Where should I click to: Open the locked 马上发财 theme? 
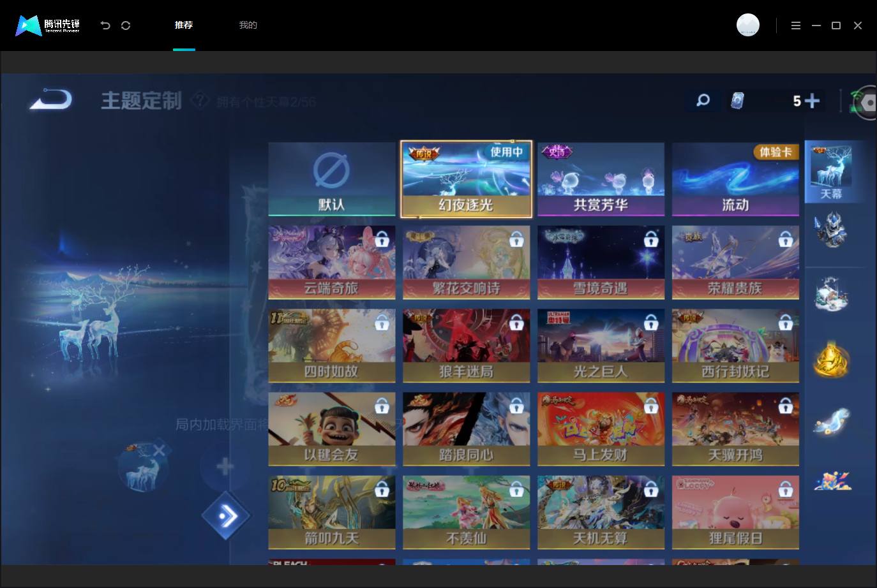[601, 429]
